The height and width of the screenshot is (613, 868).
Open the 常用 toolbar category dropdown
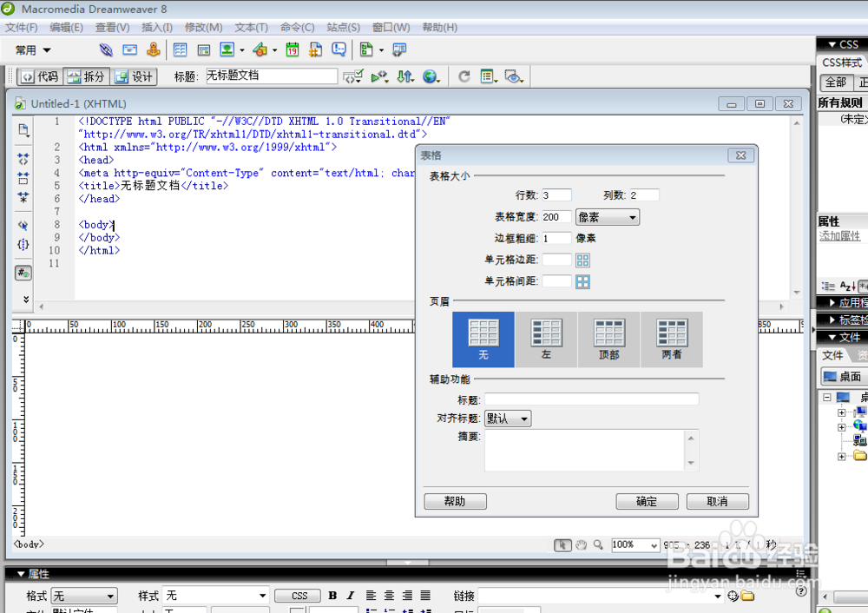tap(32, 49)
